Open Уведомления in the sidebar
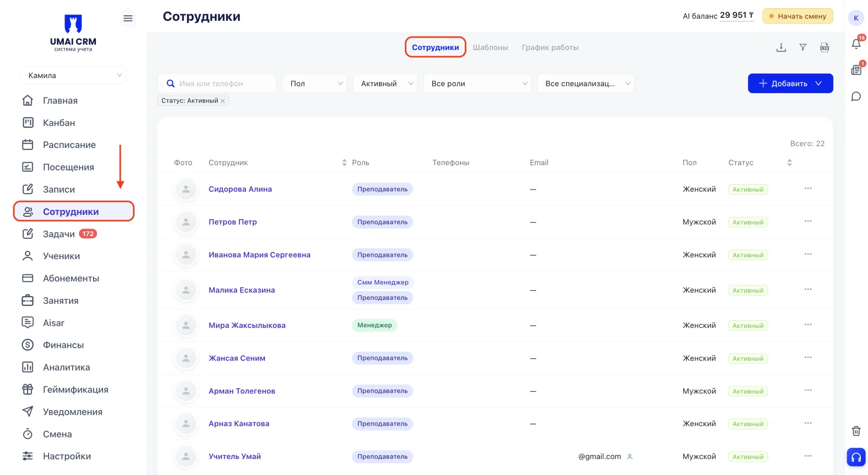Viewport: 868px width, 475px height. point(73,412)
